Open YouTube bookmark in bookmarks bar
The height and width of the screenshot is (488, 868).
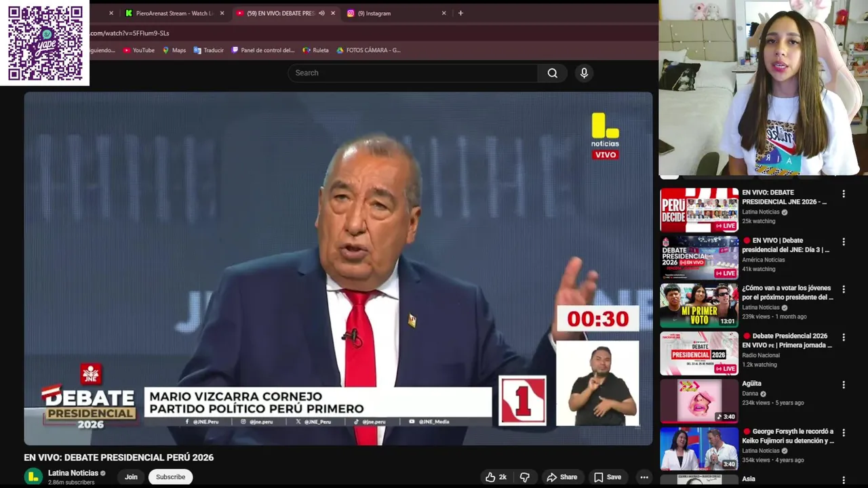pyautogui.click(x=139, y=50)
